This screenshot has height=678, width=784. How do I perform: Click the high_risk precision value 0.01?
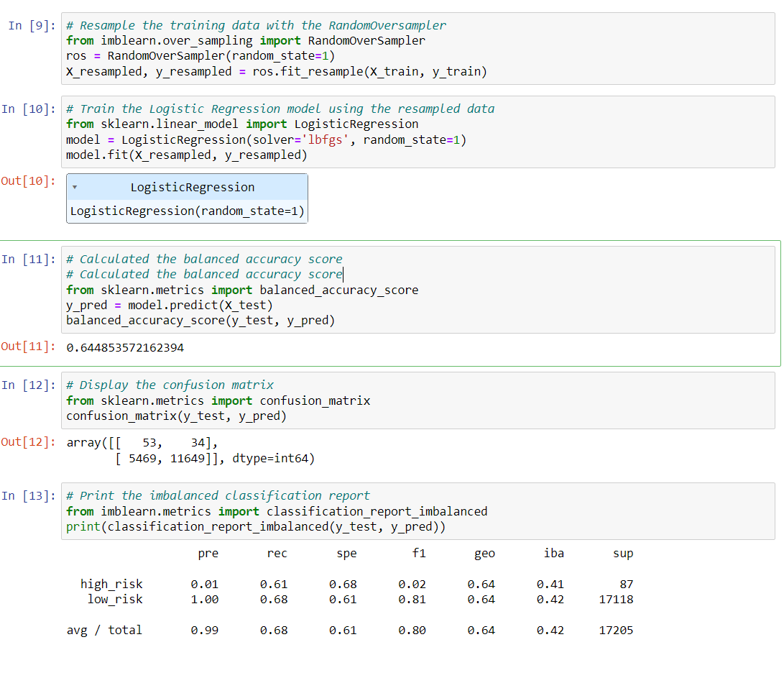click(205, 585)
